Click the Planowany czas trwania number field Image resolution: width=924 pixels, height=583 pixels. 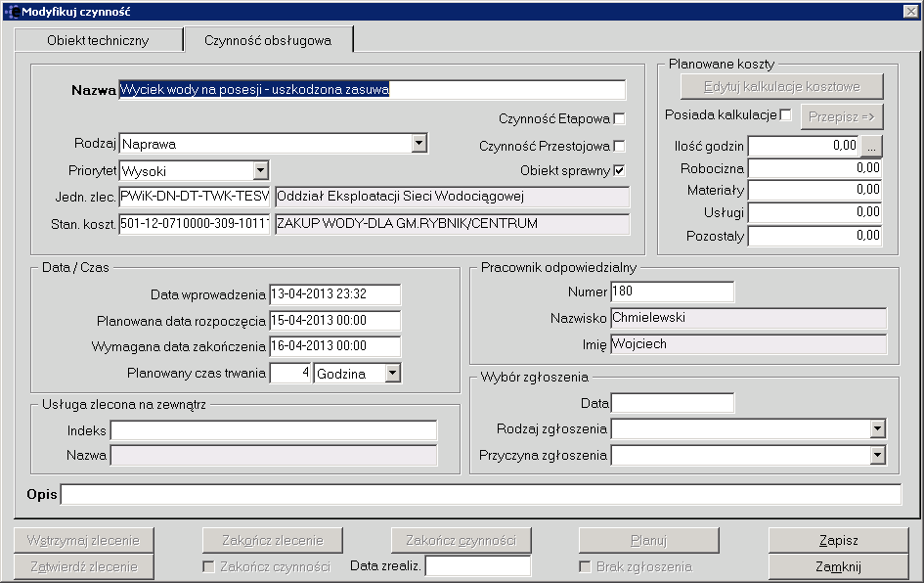[290, 373]
